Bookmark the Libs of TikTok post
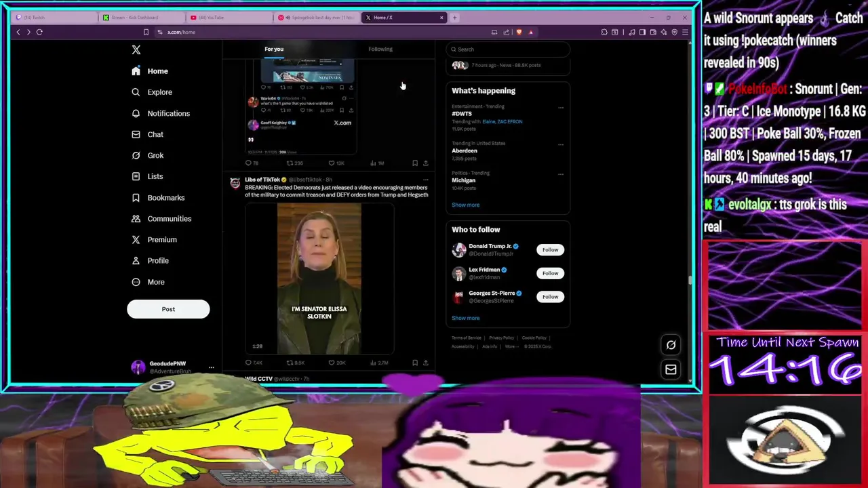Viewport: 868px width, 488px height. pyautogui.click(x=415, y=363)
